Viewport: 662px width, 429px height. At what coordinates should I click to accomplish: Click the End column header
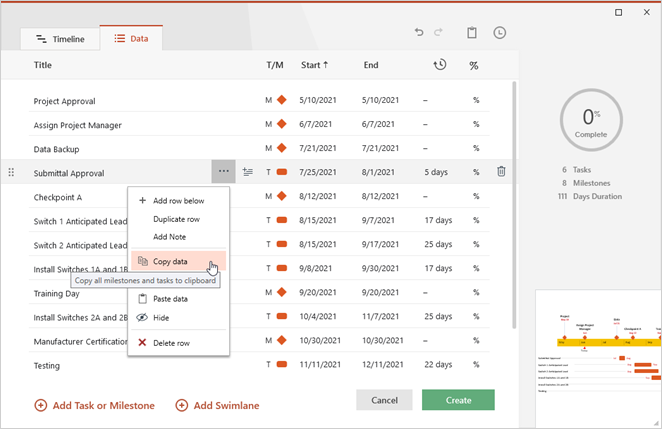[x=371, y=65]
